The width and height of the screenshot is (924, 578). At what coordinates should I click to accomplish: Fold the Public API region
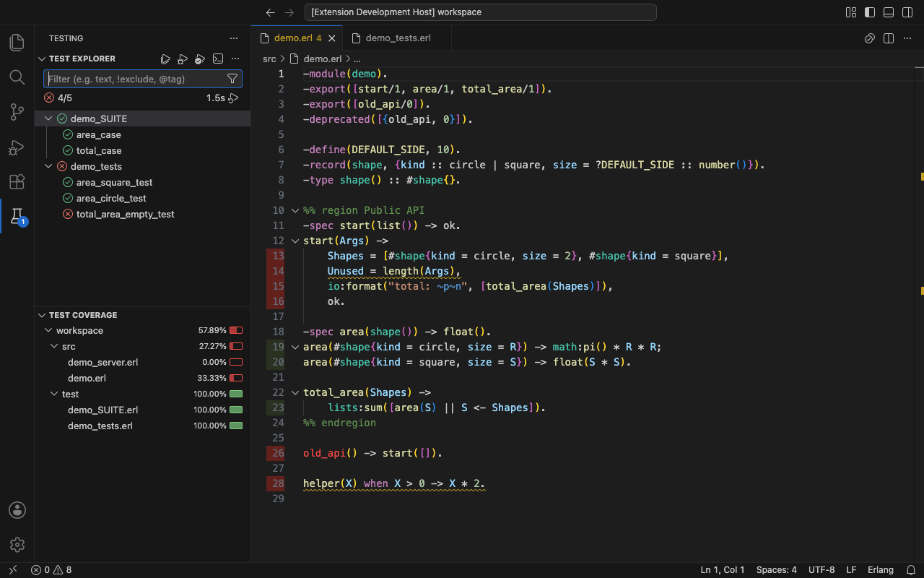coord(295,211)
